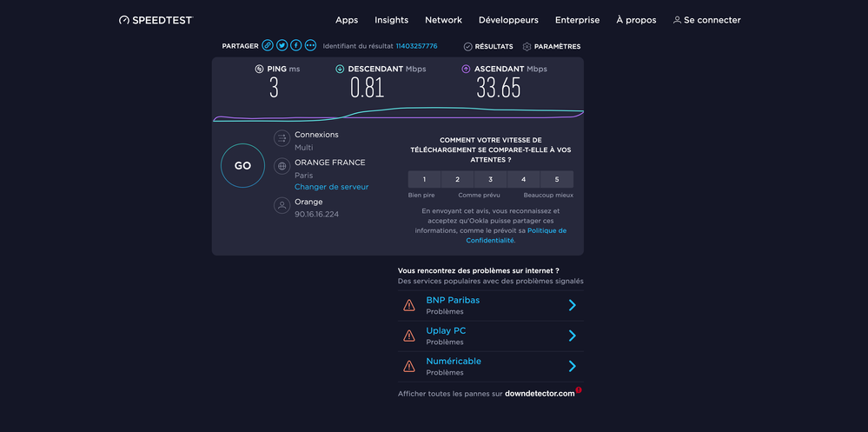Open PARAMÈTRES settings

557,47
